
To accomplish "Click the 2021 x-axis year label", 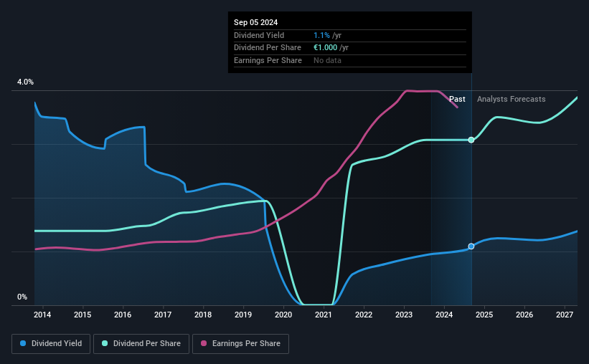I will pos(324,315).
